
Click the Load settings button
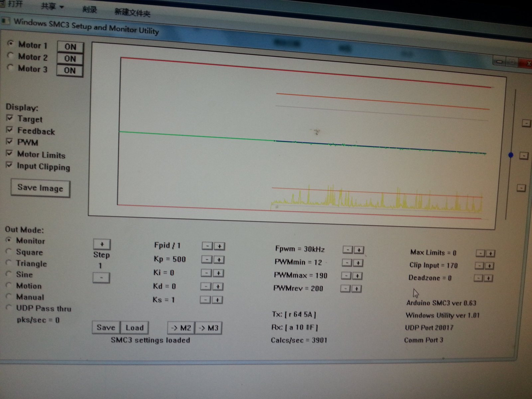(134, 328)
